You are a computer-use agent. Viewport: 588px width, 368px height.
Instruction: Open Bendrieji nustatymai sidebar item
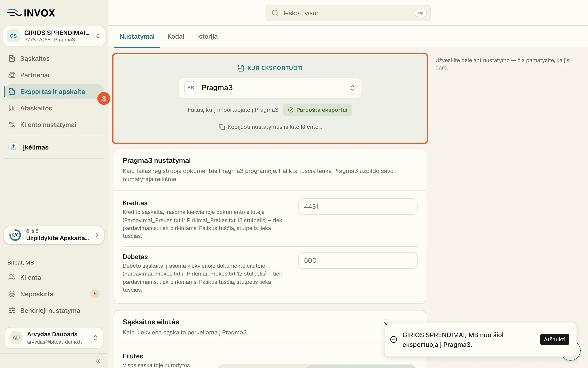[x=54, y=310]
